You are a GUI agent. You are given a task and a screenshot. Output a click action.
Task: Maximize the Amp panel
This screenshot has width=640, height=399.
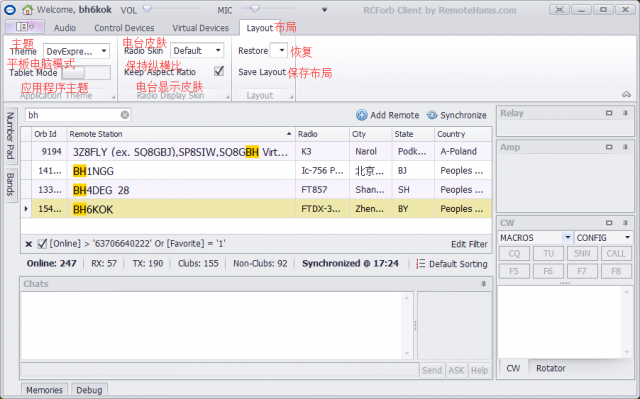point(609,147)
